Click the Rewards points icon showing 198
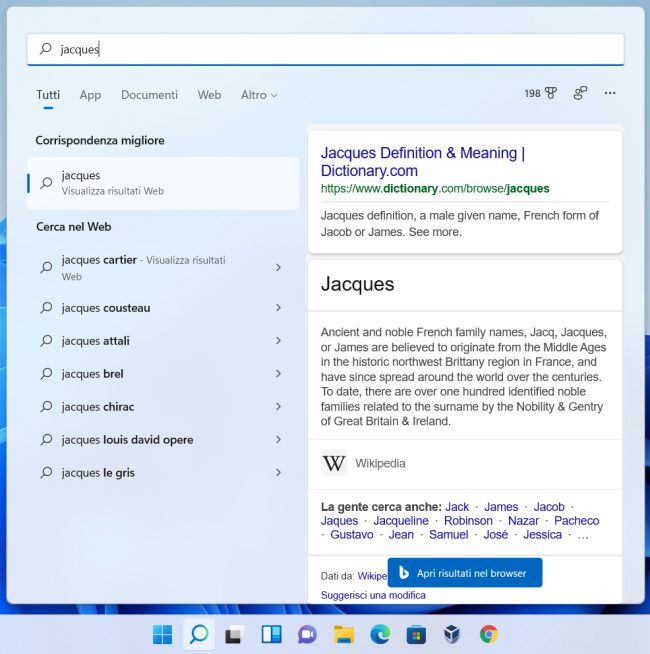The height and width of the screenshot is (654, 650). tap(541, 93)
